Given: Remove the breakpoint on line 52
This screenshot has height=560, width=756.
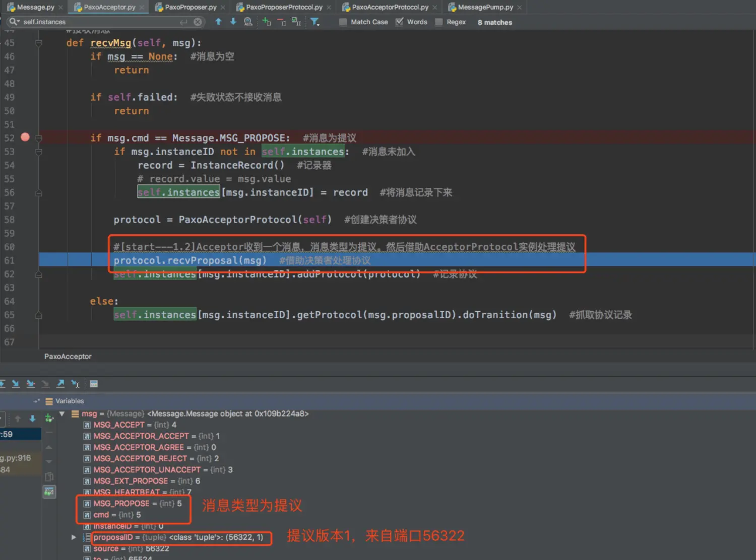Looking at the screenshot, I should [25, 137].
